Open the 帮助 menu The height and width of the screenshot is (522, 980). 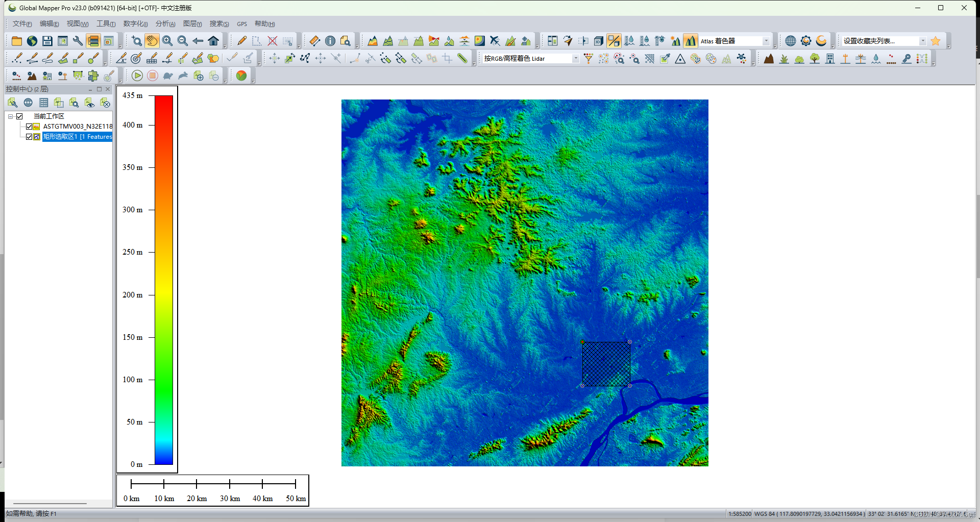coord(264,24)
